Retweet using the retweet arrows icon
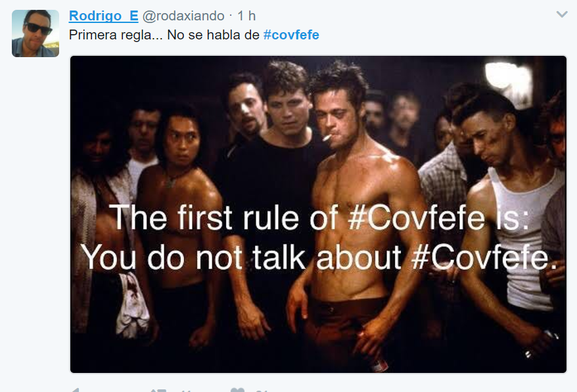The image size is (577, 392). pos(158,390)
